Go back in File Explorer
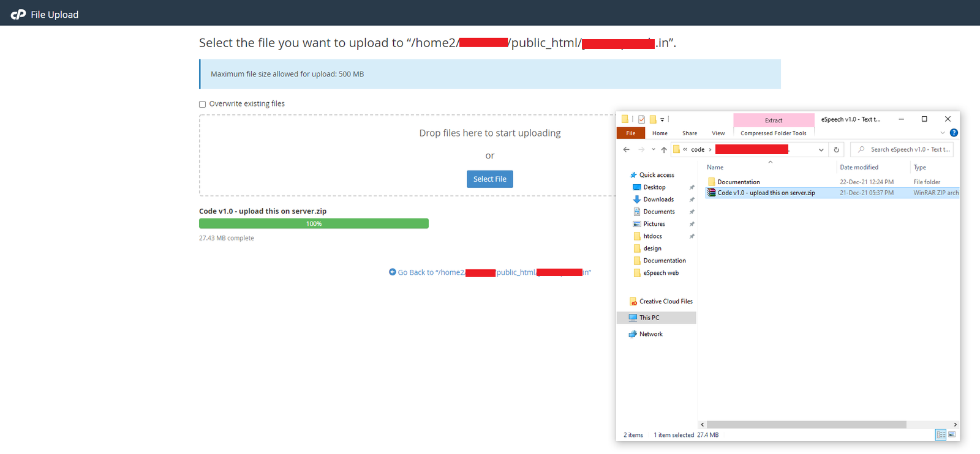 pyautogui.click(x=626, y=150)
